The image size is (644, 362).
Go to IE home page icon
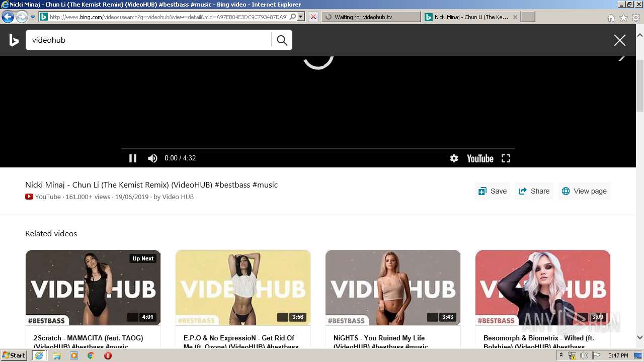611,18
